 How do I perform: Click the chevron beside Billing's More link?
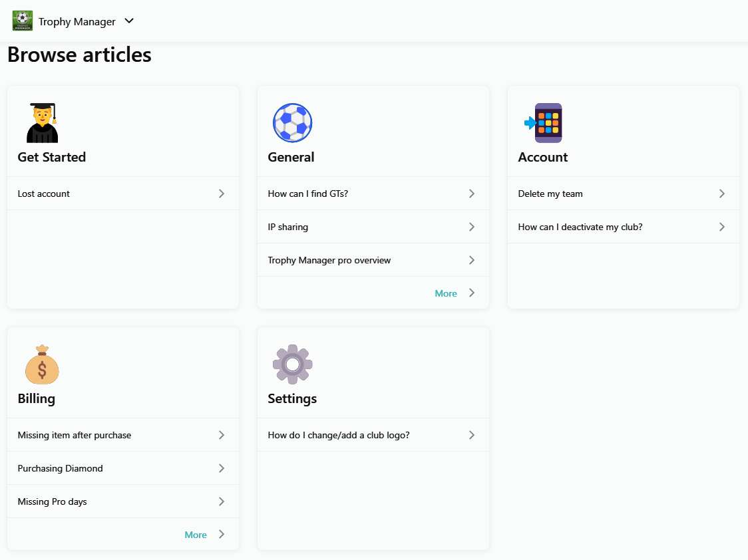point(222,535)
